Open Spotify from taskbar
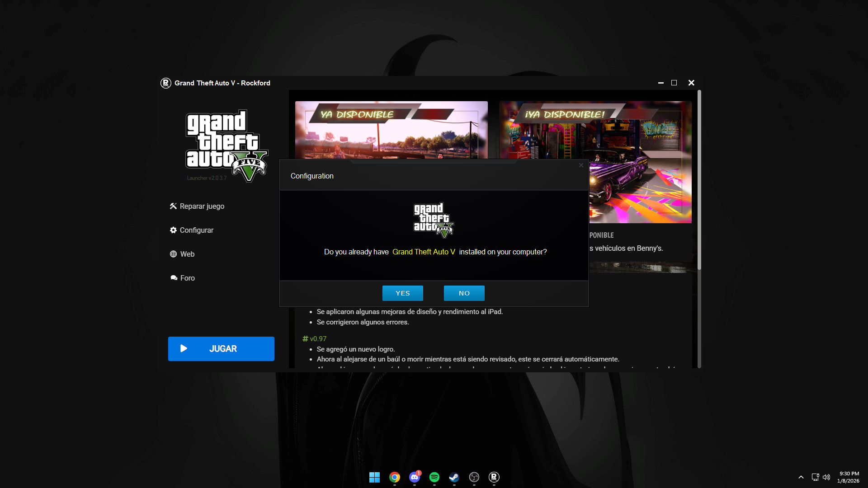868x488 pixels. click(x=434, y=477)
